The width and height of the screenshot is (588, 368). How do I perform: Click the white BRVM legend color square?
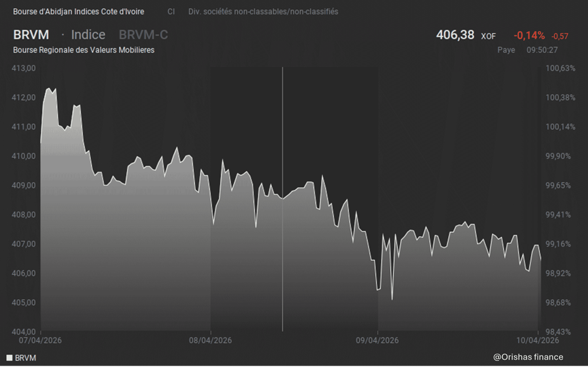(x=9, y=358)
